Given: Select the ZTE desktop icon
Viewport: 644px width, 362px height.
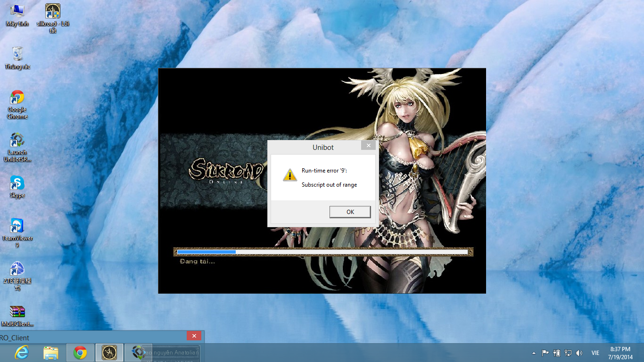Looking at the screenshot, I should click(x=17, y=276).
